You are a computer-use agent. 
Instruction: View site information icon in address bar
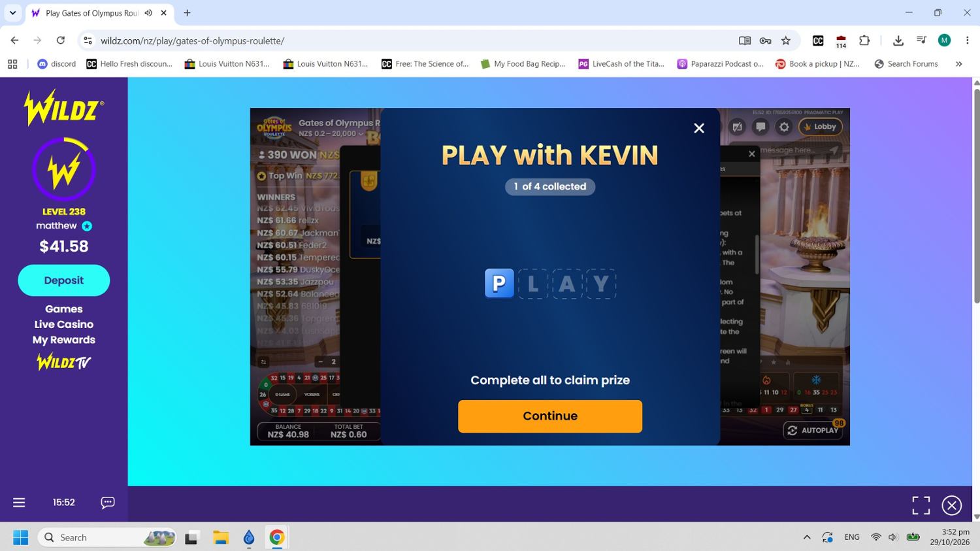[x=88, y=41]
